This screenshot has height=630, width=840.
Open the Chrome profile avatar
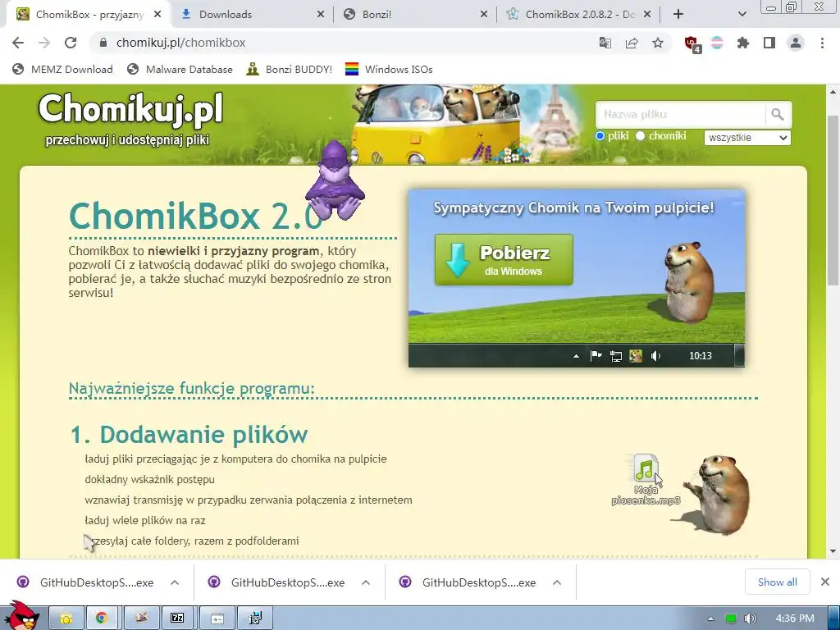(x=796, y=43)
